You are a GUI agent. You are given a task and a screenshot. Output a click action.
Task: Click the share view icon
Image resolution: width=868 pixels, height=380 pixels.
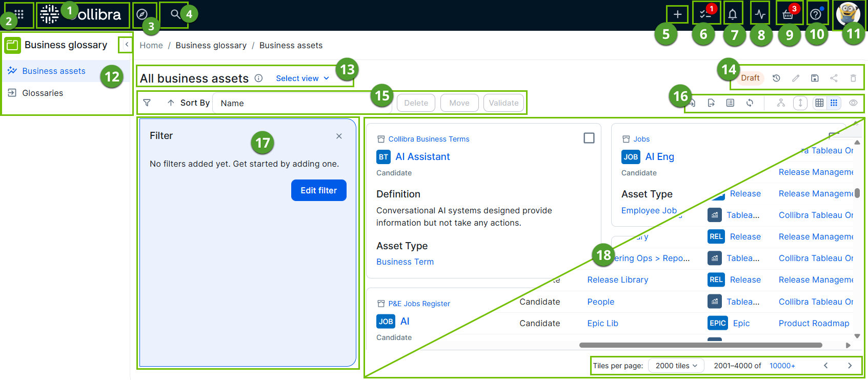click(x=834, y=78)
